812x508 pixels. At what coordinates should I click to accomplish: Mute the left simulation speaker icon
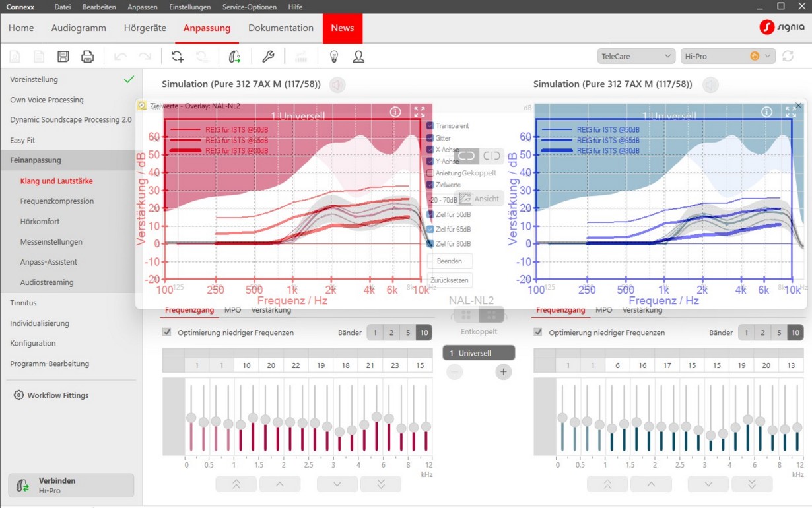(x=337, y=85)
